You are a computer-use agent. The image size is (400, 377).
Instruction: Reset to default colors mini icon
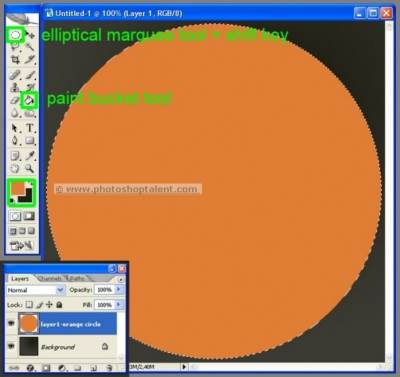12,200
